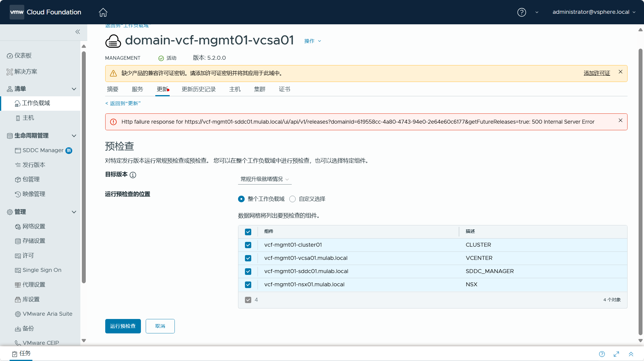The image size is (644, 361).
Task: Uncheck the vcf-mgmt01-cluster01 component checkbox
Action: tap(248, 245)
